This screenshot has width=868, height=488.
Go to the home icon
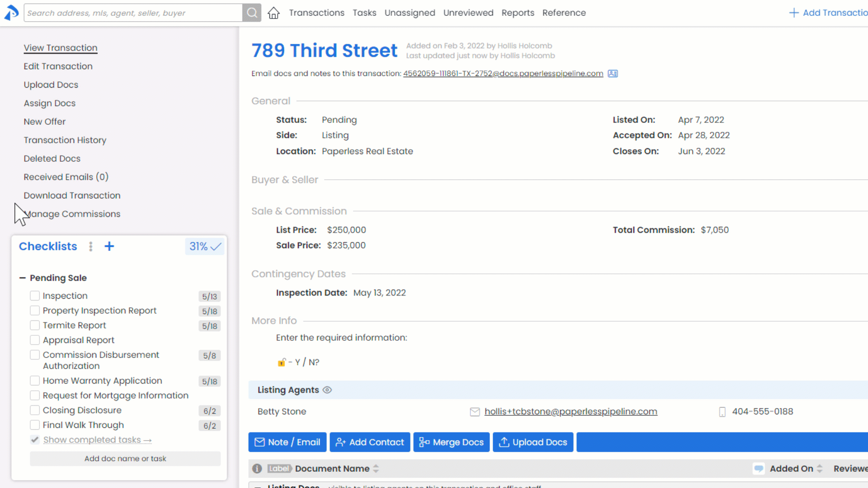pyautogui.click(x=274, y=13)
